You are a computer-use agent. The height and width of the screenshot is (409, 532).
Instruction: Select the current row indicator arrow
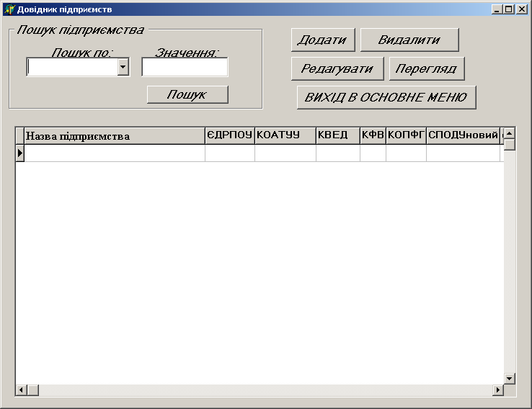tap(20, 153)
